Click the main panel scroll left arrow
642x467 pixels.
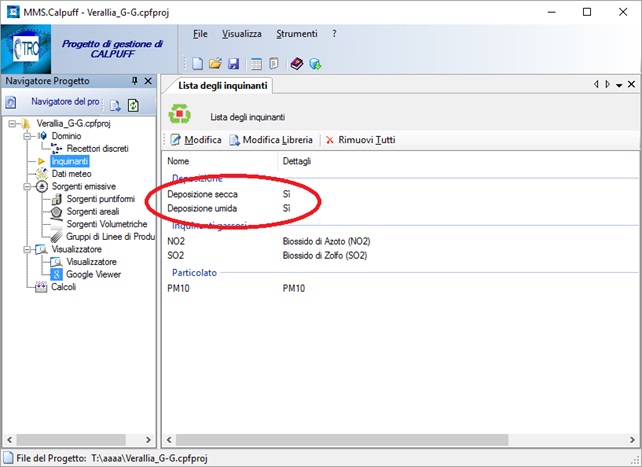169,440
